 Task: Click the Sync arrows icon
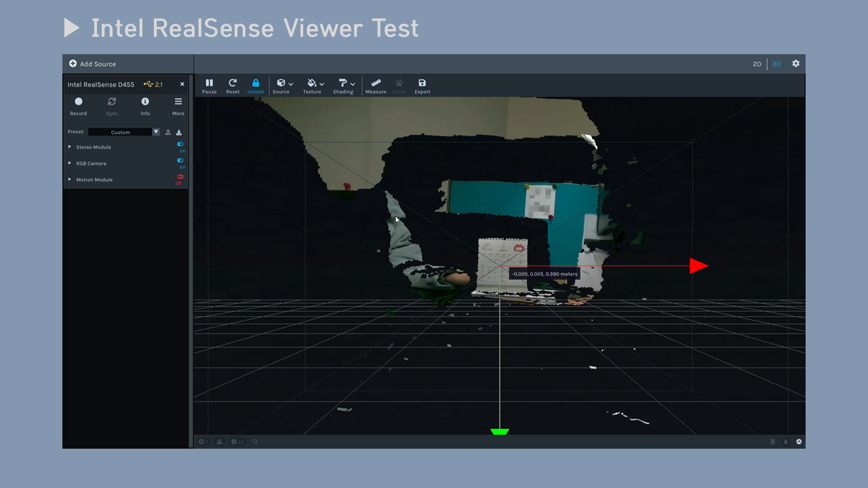(112, 102)
